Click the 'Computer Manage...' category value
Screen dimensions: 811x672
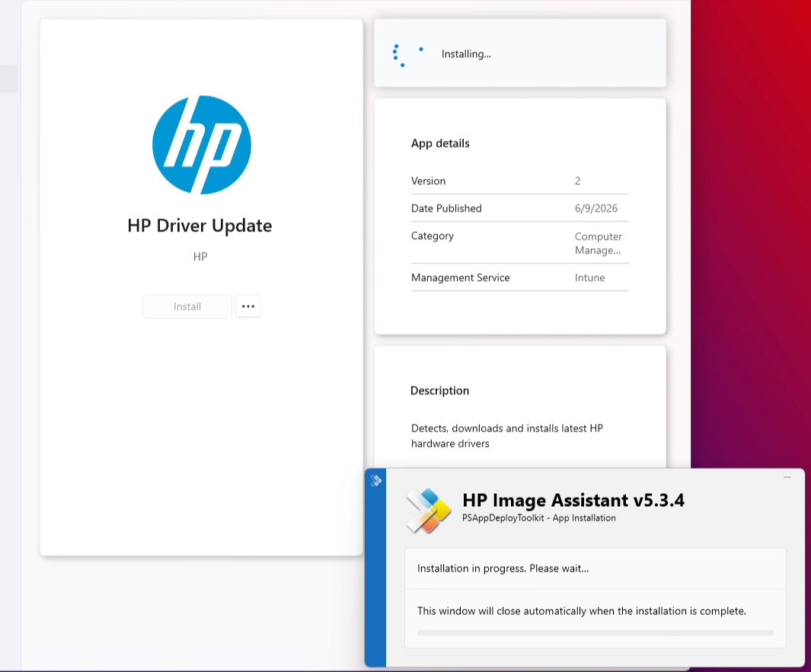(x=599, y=243)
